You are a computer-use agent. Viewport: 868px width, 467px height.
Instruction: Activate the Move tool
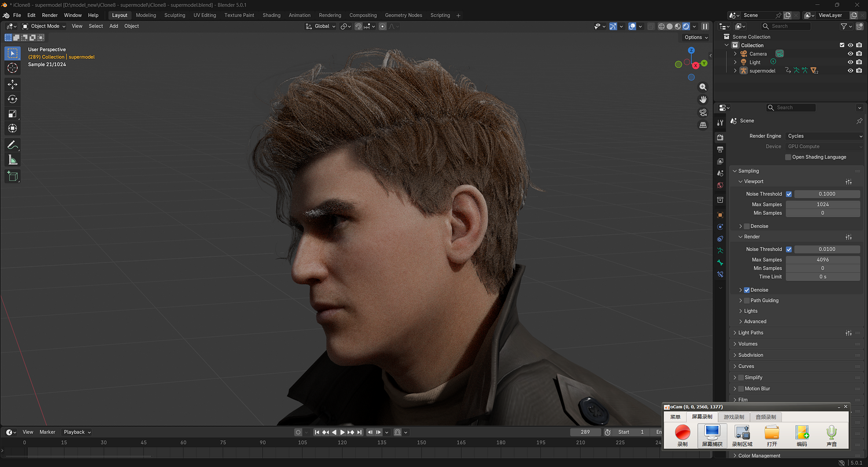12,84
